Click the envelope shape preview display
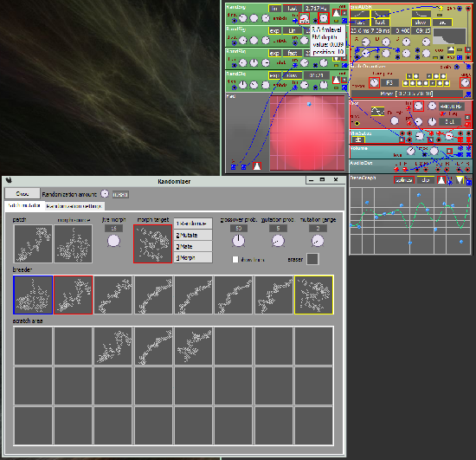This screenshot has width=476, height=460. [449, 36]
